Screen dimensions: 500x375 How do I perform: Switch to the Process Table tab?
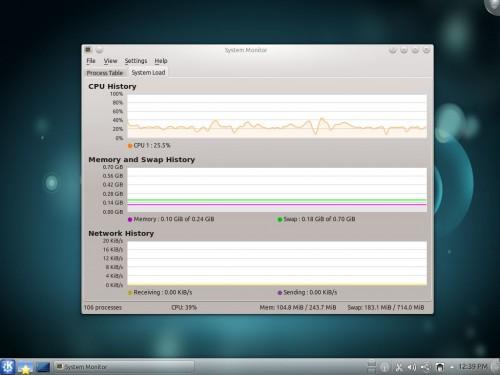tap(105, 73)
